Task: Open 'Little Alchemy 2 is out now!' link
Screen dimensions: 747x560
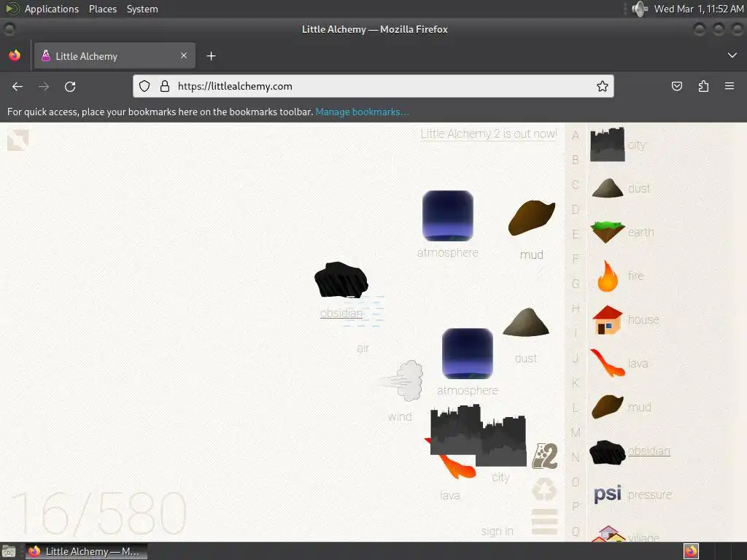Action: tap(489, 134)
